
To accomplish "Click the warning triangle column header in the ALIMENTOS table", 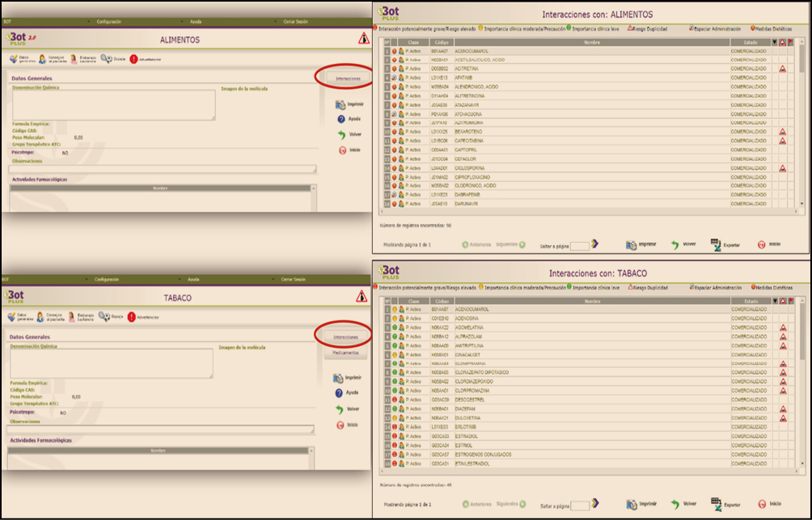I will [x=783, y=42].
